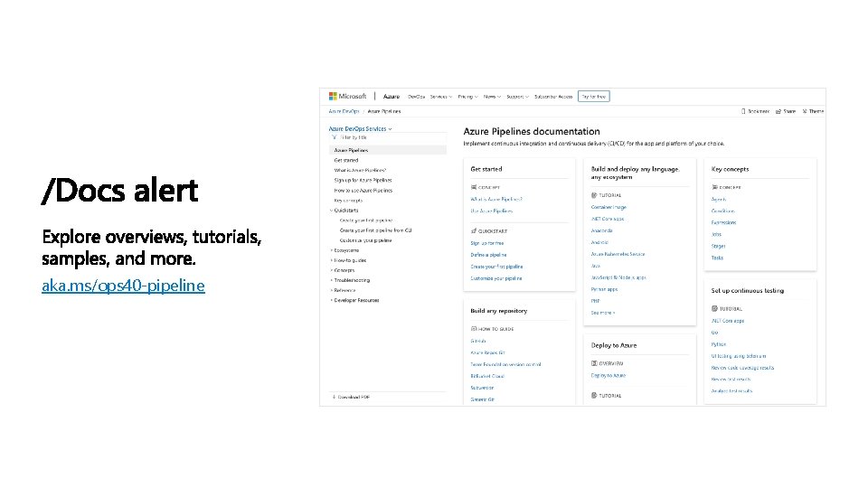
Task: Click the filter funnel icon in the sidebar
Action: tap(335, 137)
